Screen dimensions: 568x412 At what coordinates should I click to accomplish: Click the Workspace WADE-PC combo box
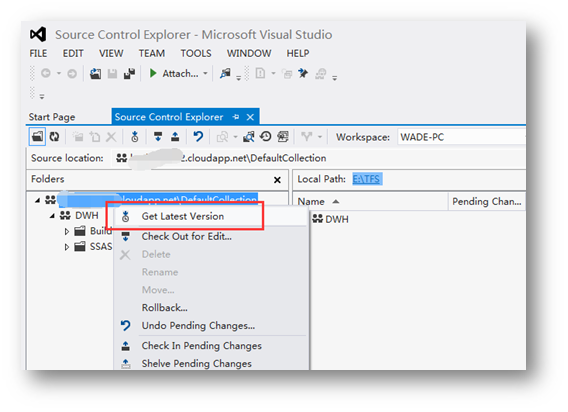(x=461, y=137)
